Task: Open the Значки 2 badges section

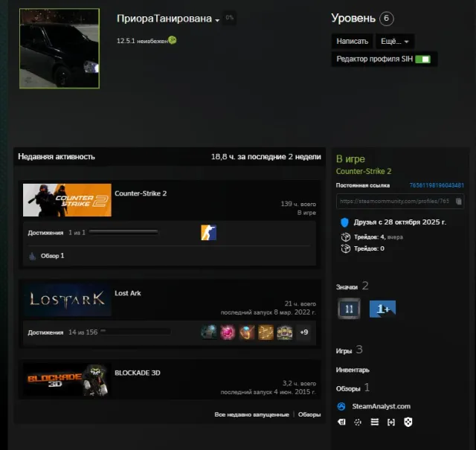Action: tap(352, 286)
